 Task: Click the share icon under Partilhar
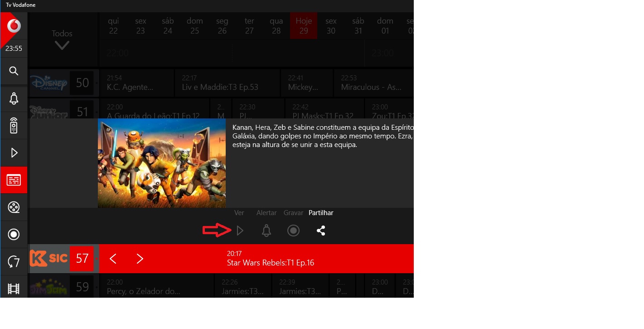tap(321, 231)
